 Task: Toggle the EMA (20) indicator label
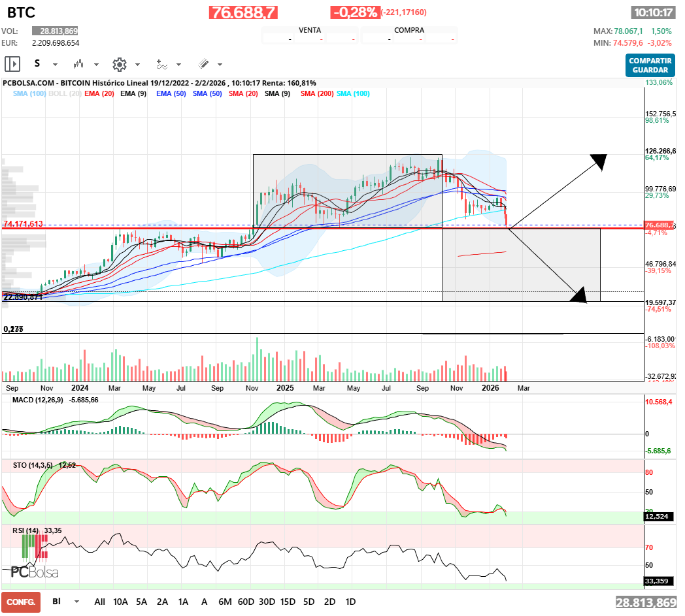pos(99,93)
